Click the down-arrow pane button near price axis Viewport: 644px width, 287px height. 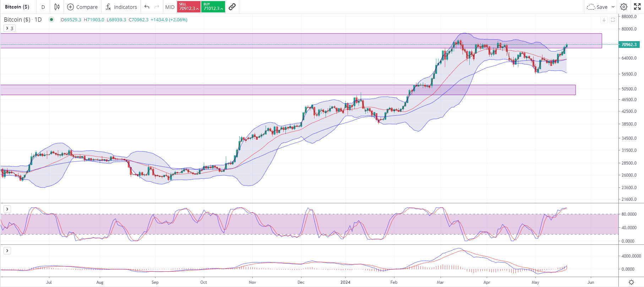(x=604, y=20)
